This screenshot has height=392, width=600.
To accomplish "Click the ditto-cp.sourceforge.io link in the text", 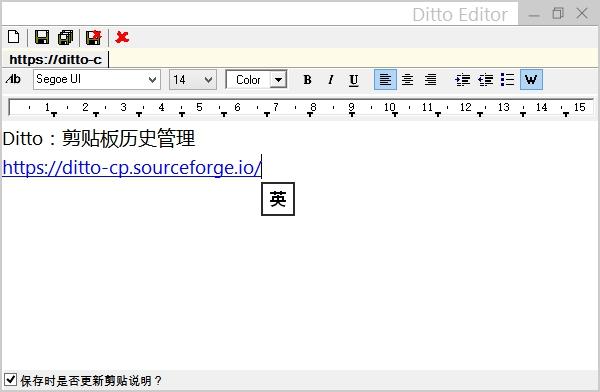I will [x=132, y=168].
